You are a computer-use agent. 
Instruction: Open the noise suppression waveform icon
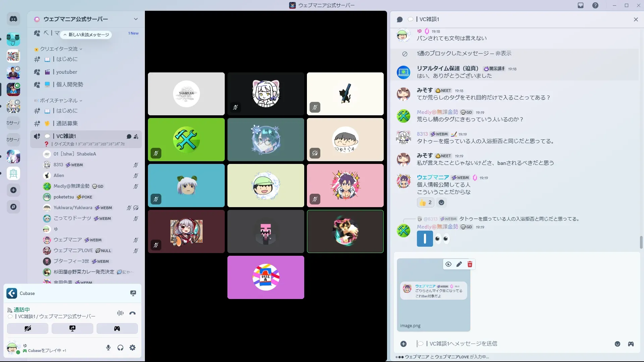[x=120, y=313]
